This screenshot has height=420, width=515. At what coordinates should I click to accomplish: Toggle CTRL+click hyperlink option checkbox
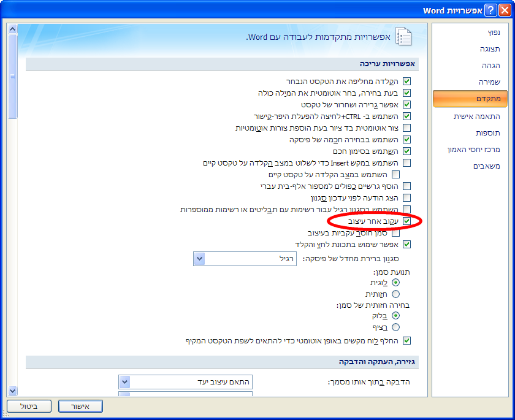(x=406, y=116)
